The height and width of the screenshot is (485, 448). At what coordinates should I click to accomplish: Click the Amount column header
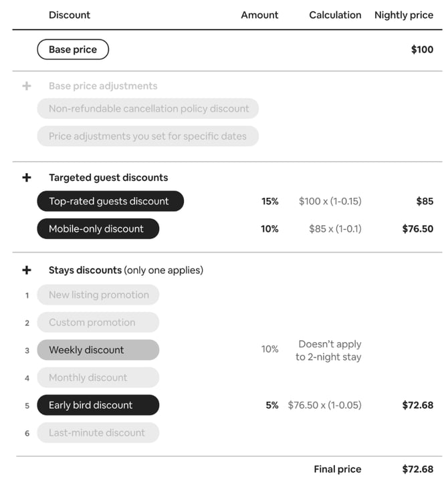pyautogui.click(x=259, y=15)
